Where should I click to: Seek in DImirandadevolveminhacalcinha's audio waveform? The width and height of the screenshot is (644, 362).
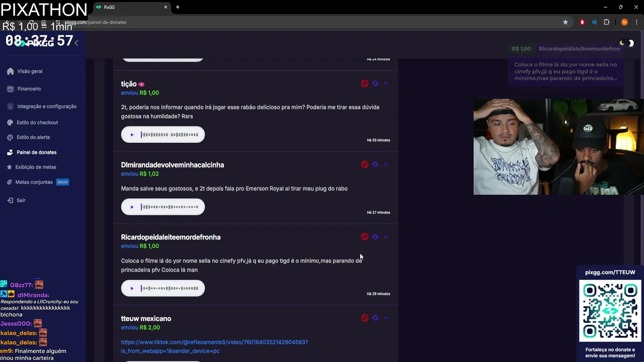coord(170,207)
